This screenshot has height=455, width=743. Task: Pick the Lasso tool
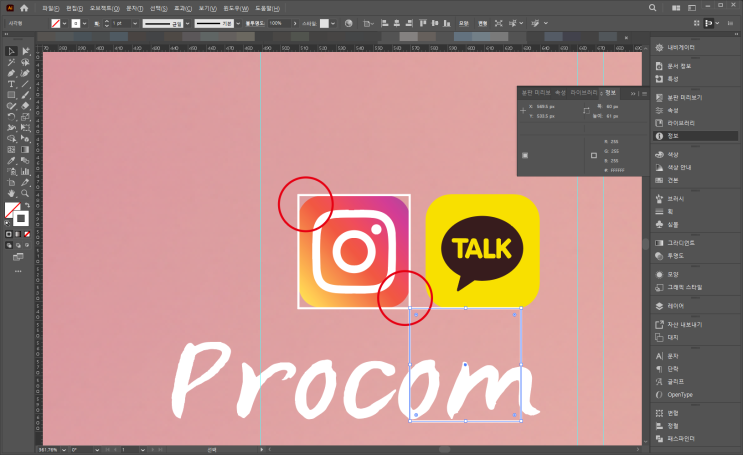tap(25, 62)
